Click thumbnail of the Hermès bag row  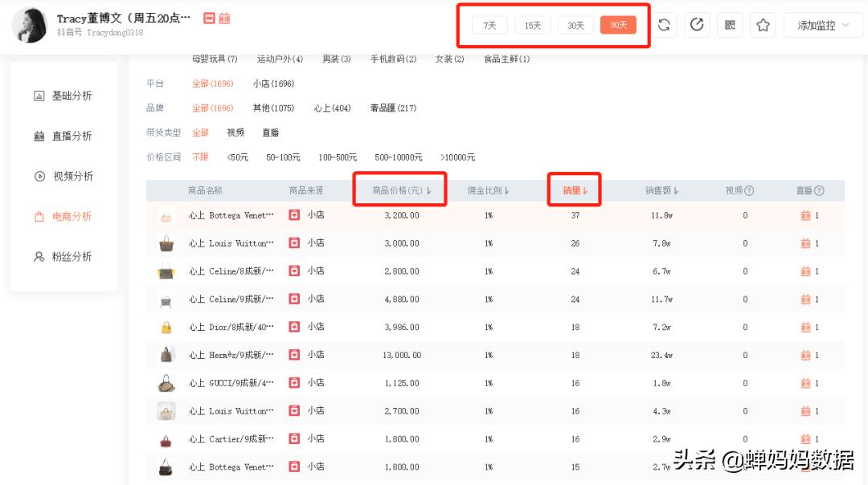(x=166, y=354)
